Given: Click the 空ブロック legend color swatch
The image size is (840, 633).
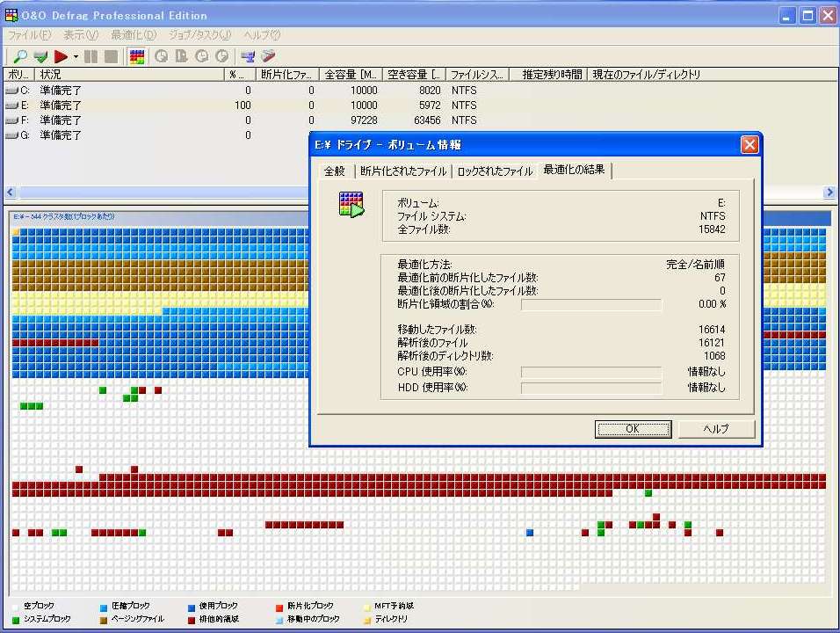Looking at the screenshot, I should click(16, 607).
